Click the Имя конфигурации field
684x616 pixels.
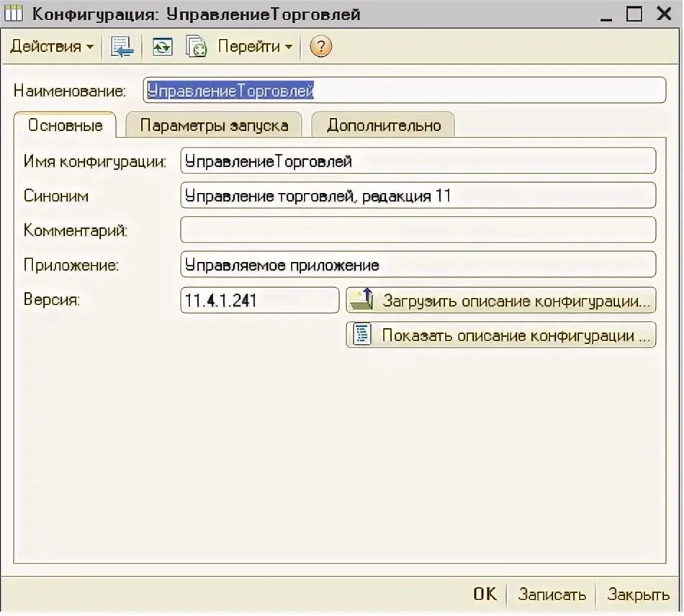pyautogui.click(x=418, y=161)
